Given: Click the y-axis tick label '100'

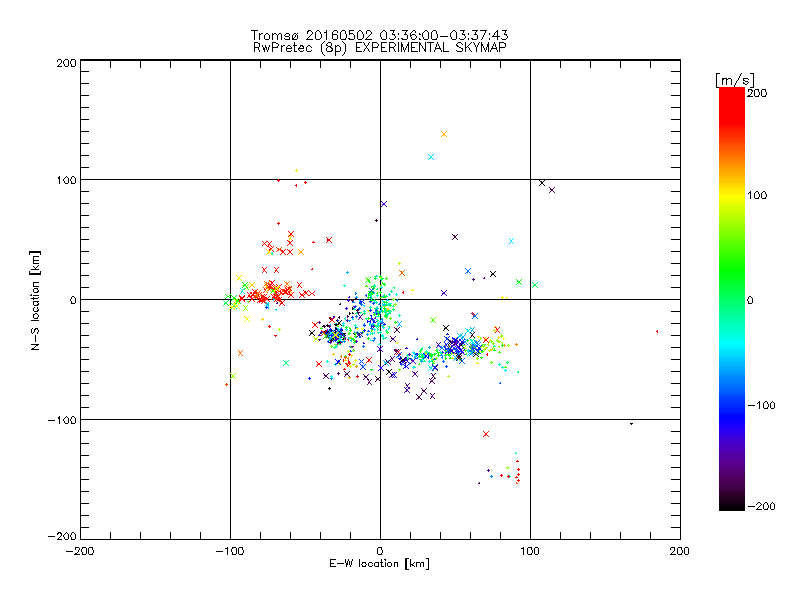Looking at the screenshot, I should point(66,180).
